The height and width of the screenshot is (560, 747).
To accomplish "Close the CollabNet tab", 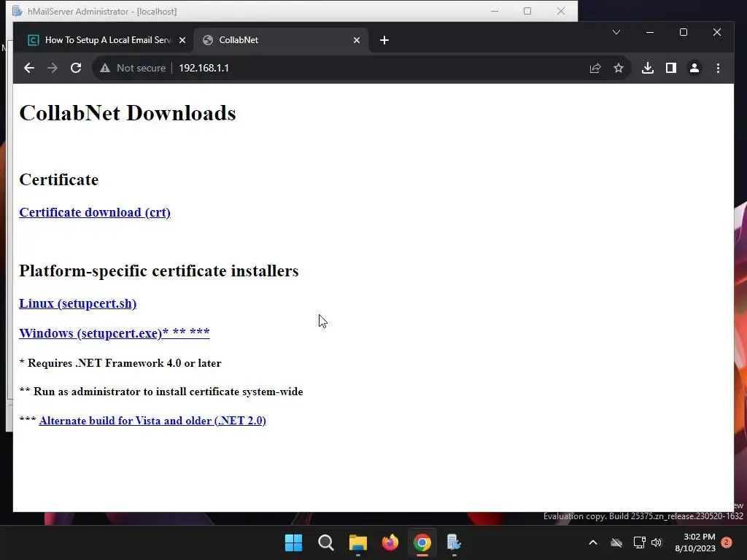I will coord(356,40).
